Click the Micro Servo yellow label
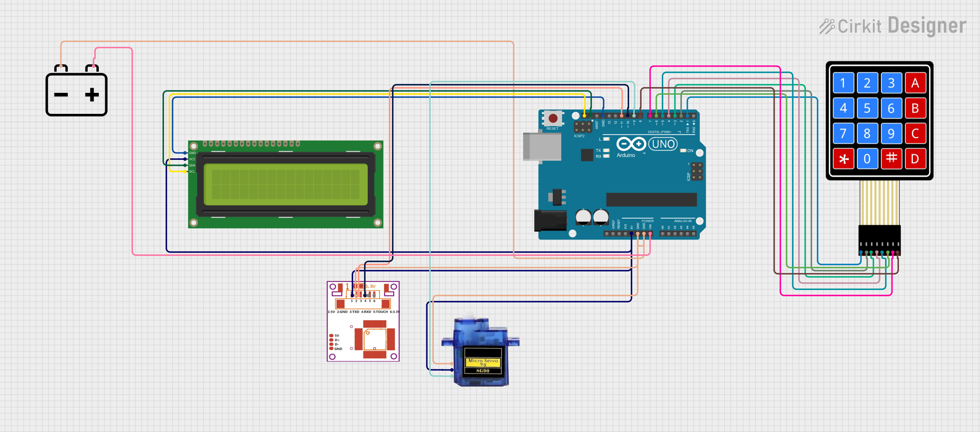The width and height of the screenshot is (980, 432). (483, 362)
